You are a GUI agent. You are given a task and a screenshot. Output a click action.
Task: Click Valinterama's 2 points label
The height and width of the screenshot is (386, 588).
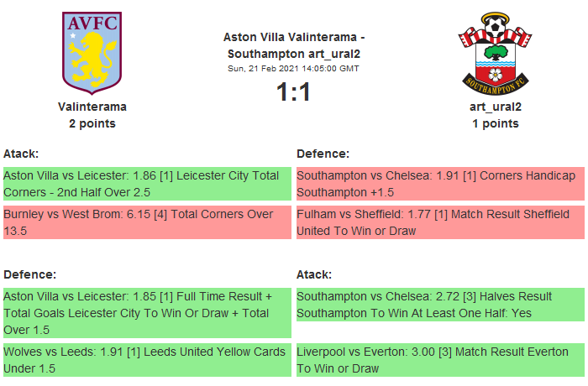click(92, 123)
